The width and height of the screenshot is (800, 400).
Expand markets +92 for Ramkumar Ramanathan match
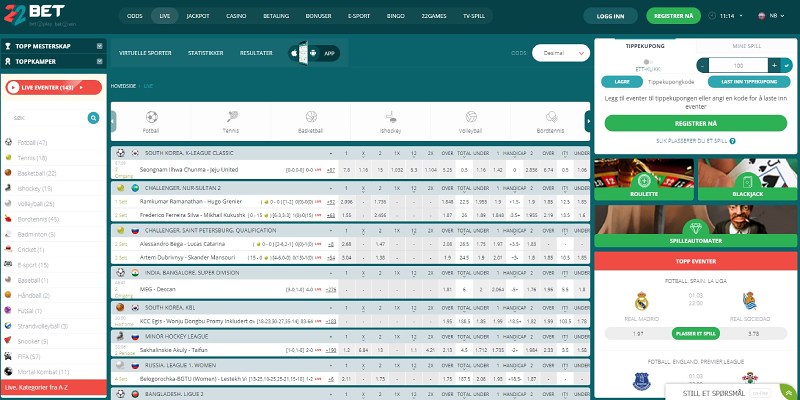[x=331, y=202]
